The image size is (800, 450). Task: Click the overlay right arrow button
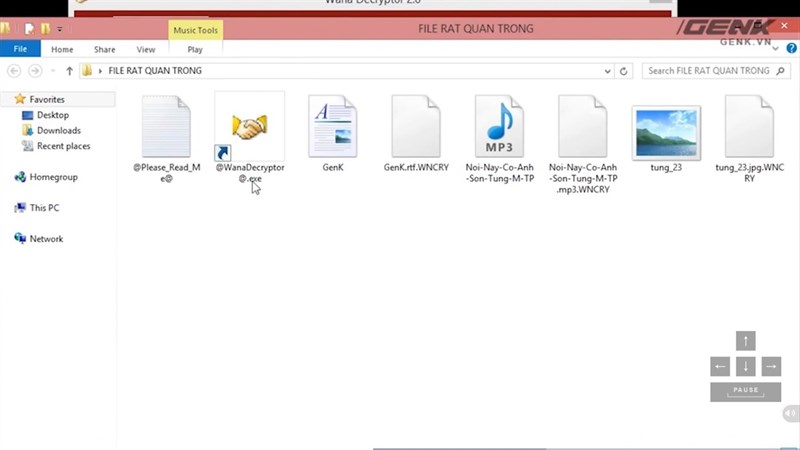tap(771, 366)
